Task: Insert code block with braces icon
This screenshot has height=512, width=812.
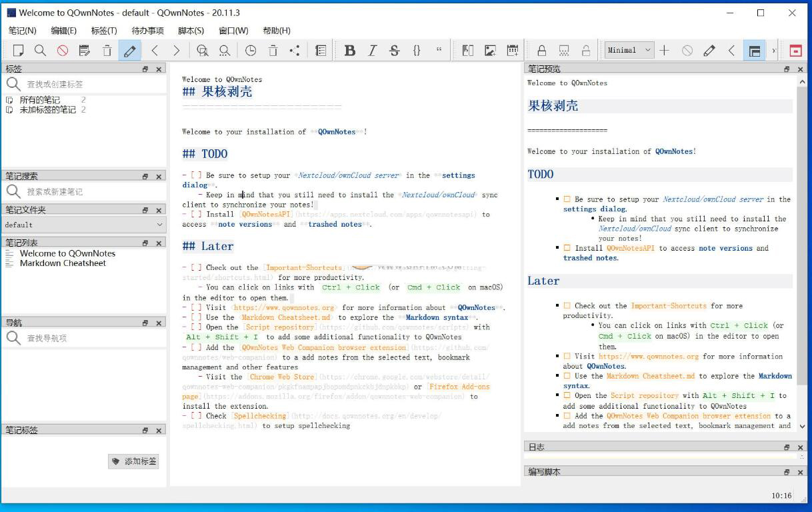Action: [417, 51]
